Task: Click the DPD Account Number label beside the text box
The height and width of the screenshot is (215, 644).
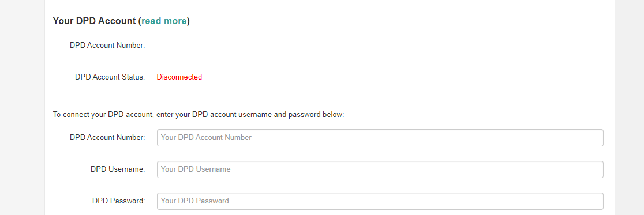Action: click(x=107, y=137)
